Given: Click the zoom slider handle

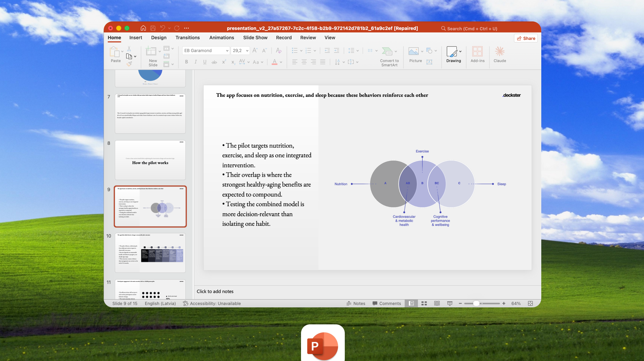Looking at the screenshot, I should pos(476,303).
